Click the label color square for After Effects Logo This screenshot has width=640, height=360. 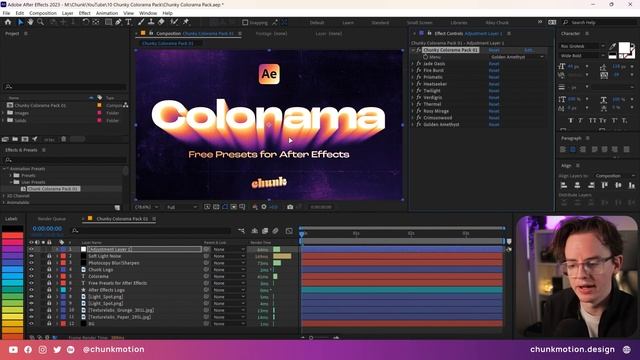pyautogui.click(x=63, y=290)
